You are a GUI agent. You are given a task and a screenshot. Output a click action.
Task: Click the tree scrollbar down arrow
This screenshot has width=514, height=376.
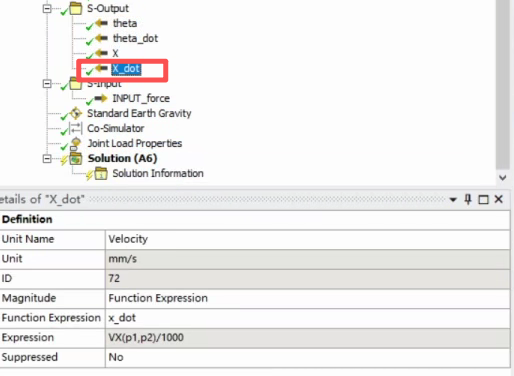click(503, 177)
